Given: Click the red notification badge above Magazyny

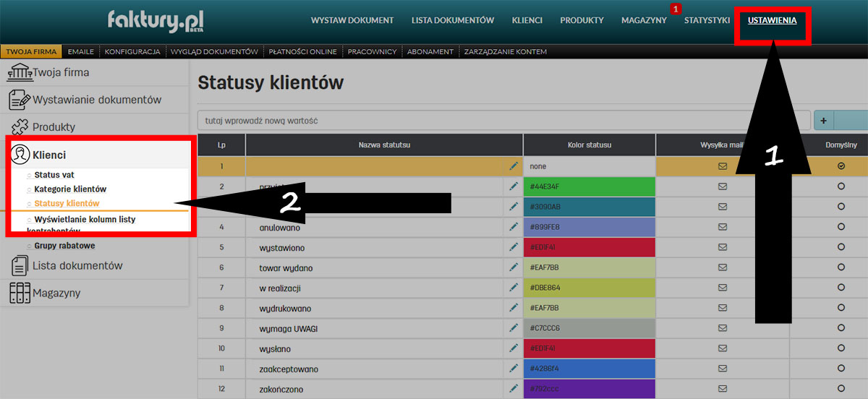Looking at the screenshot, I should click(x=676, y=9).
